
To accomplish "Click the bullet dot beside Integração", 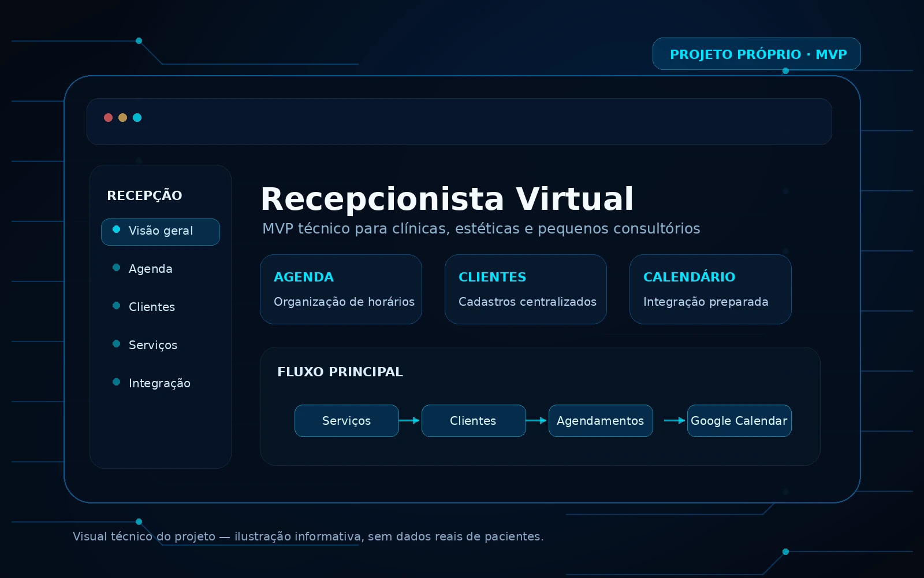I will point(116,382).
